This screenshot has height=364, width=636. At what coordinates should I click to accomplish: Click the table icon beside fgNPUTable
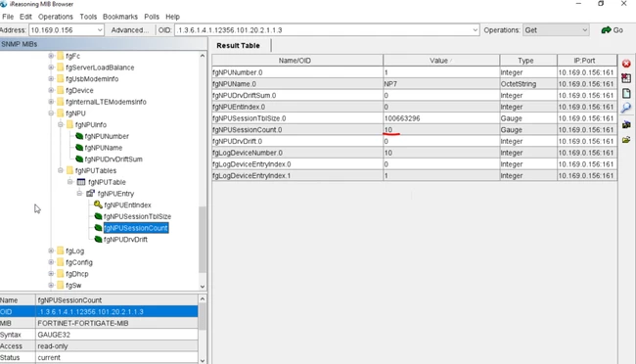point(81,182)
